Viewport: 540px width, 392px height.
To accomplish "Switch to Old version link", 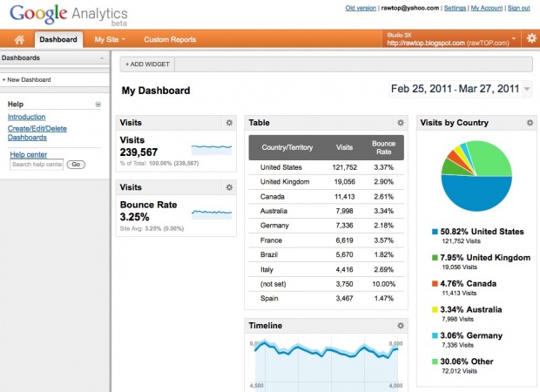I will point(361,8).
